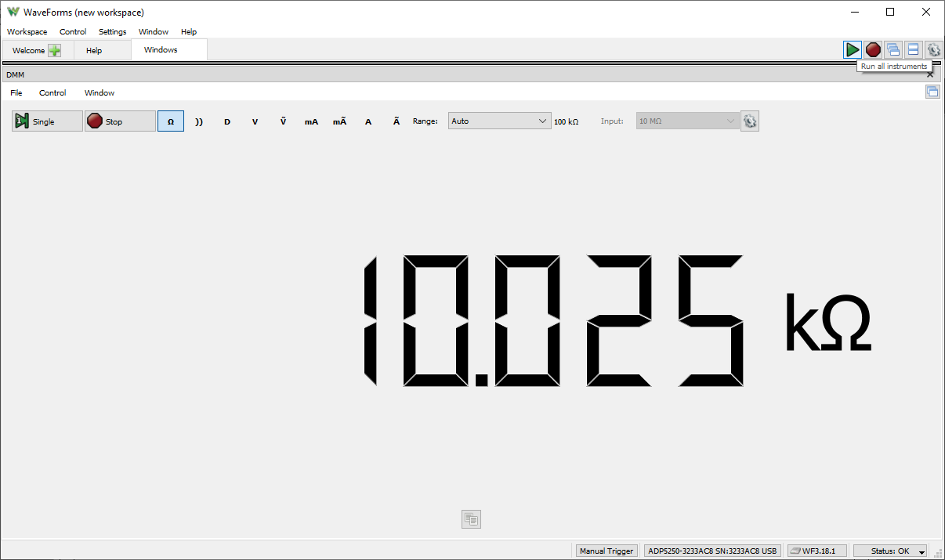Switch to the Welcome tab
Image resolution: width=945 pixels, height=560 pixels.
pyautogui.click(x=37, y=50)
